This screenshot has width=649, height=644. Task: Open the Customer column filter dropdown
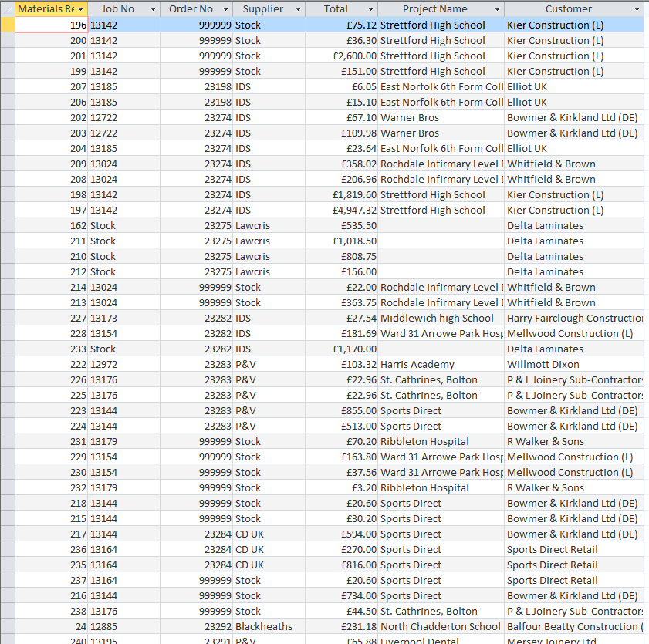(637, 9)
